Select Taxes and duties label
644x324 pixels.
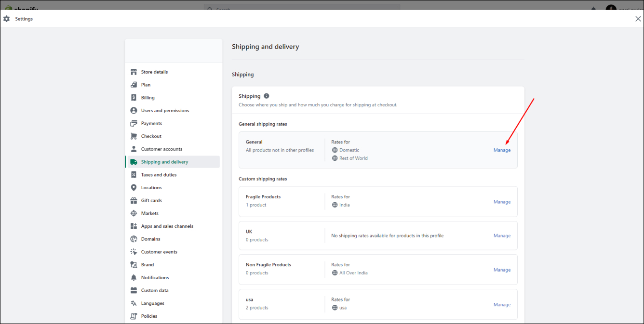click(x=159, y=175)
